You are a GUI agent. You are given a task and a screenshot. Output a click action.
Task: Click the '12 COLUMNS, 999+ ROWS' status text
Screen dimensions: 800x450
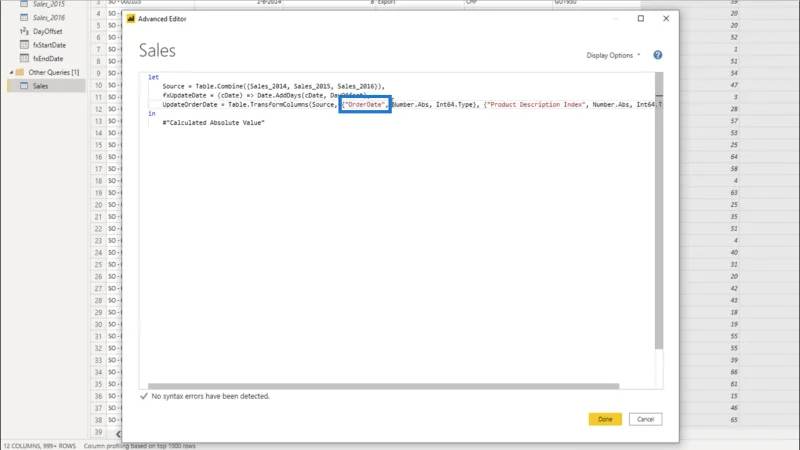tap(40, 446)
